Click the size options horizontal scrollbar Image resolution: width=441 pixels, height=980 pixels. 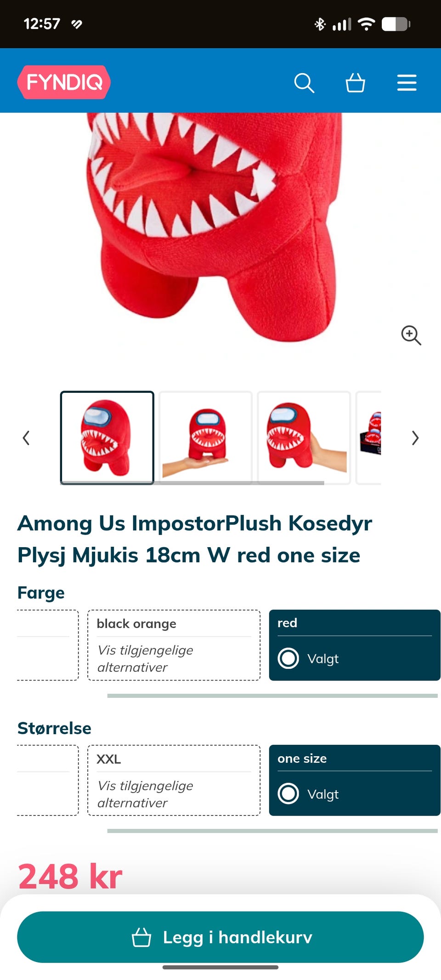tap(272, 831)
